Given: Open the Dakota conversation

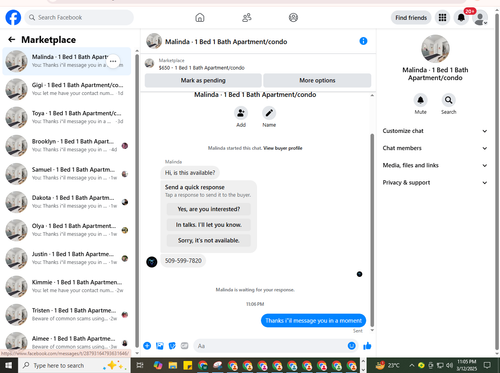Looking at the screenshot, I should click(67, 202).
